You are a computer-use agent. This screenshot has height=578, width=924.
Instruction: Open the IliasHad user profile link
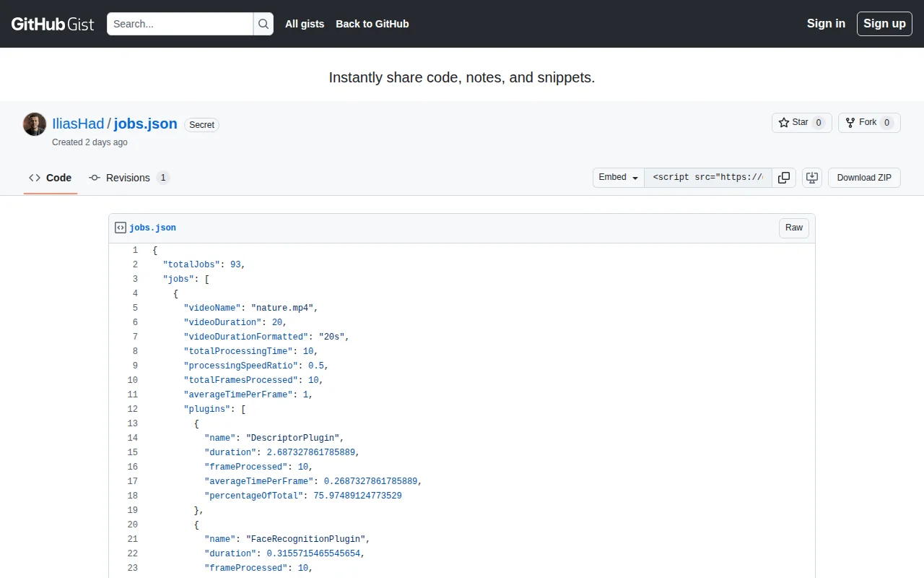coord(78,124)
